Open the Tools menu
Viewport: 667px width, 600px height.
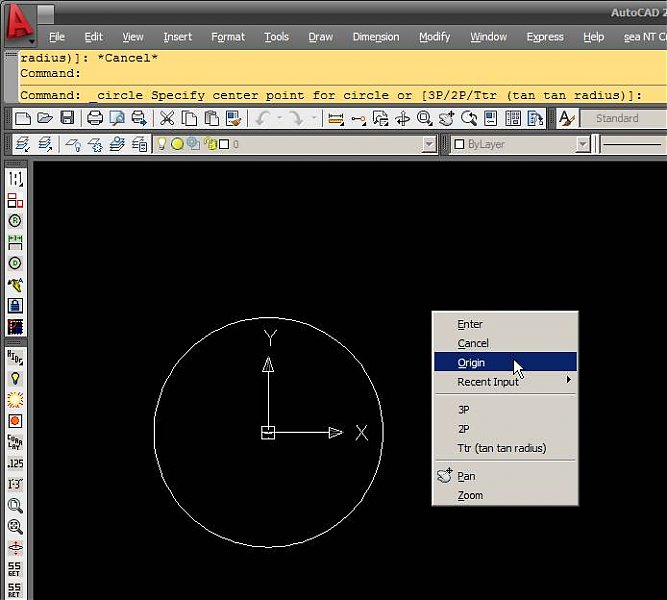click(276, 37)
